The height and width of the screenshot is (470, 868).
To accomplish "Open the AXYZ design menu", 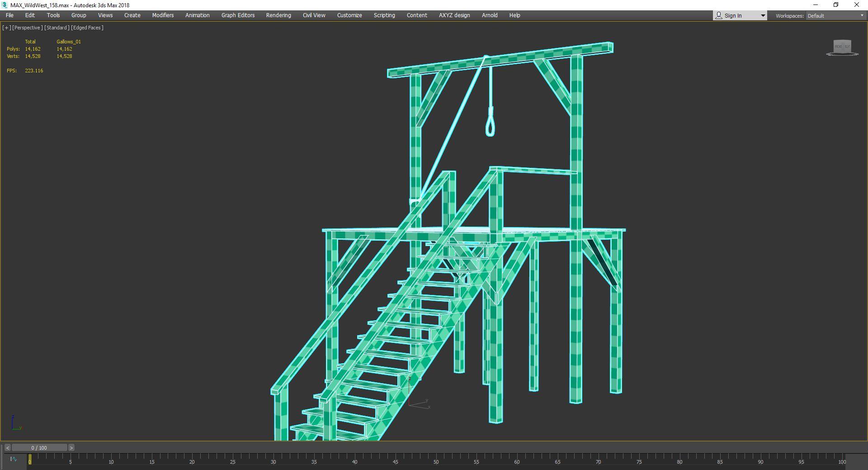I will pyautogui.click(x=454, y=15).
